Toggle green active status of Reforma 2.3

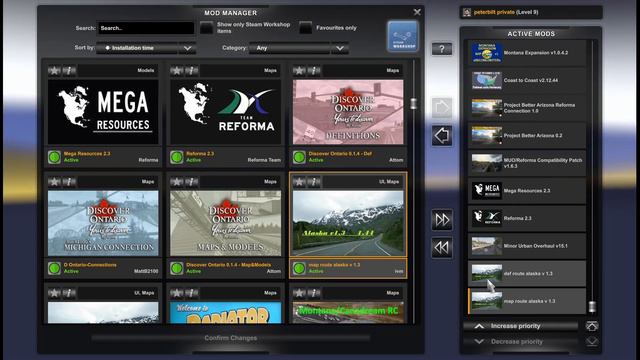coord(177,157)
